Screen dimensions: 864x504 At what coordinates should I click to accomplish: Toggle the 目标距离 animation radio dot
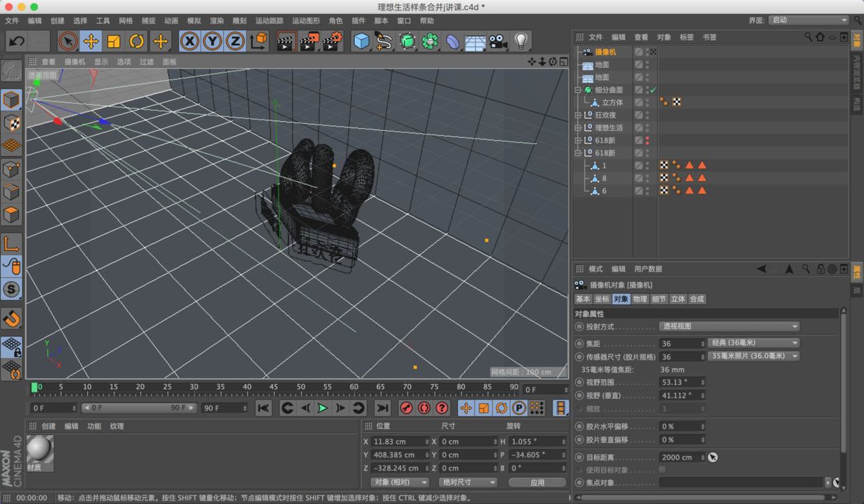580,457
